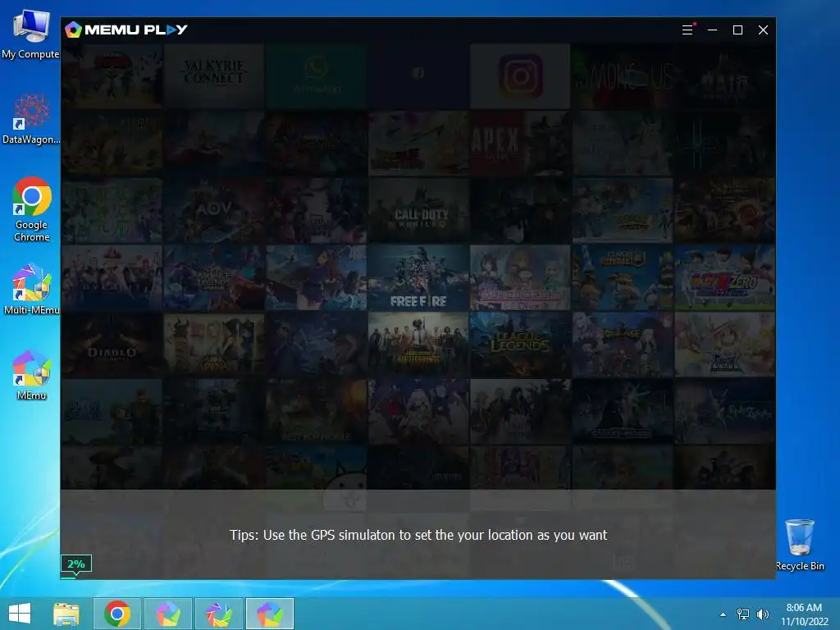The width and height of the screenshot is (840, 630).
Task: Select the Multi-MEmu desktop shortcut
Action: pyautogui.click(x=32, y=290)
